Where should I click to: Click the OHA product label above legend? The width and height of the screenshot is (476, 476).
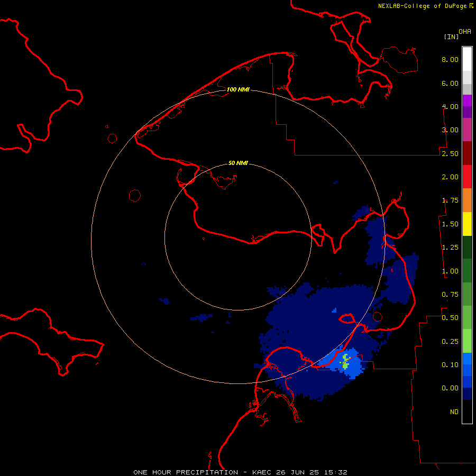click(465, 32)
